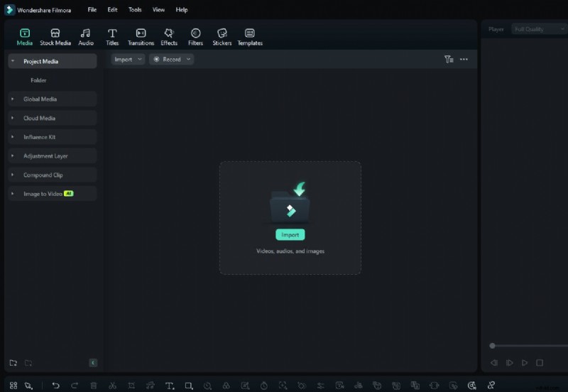Open the Help menu
The image size is (568, 392).
[182, 10]
